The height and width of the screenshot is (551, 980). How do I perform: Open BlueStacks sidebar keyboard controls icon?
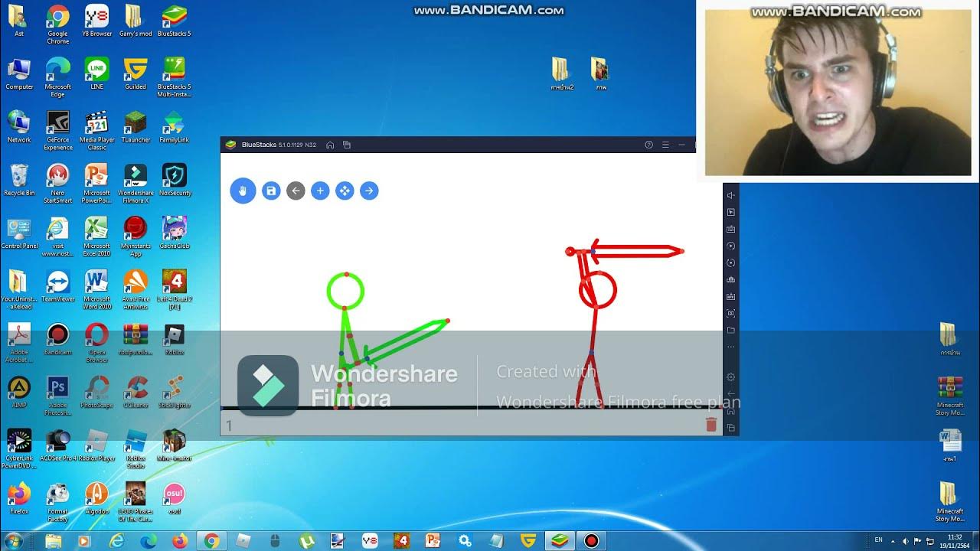tap(731, 229)
